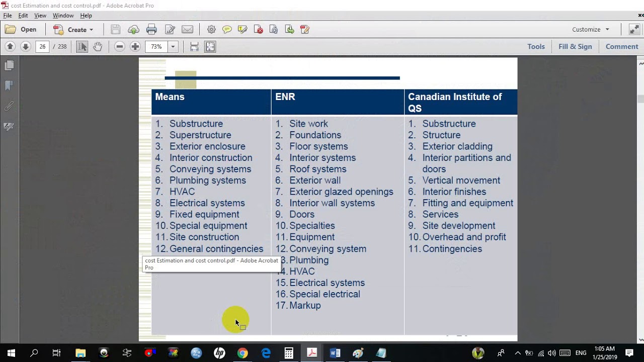Open Calculator from taskbar
Viewport: 644px width, 362px height.
click(x=289, y=353)
